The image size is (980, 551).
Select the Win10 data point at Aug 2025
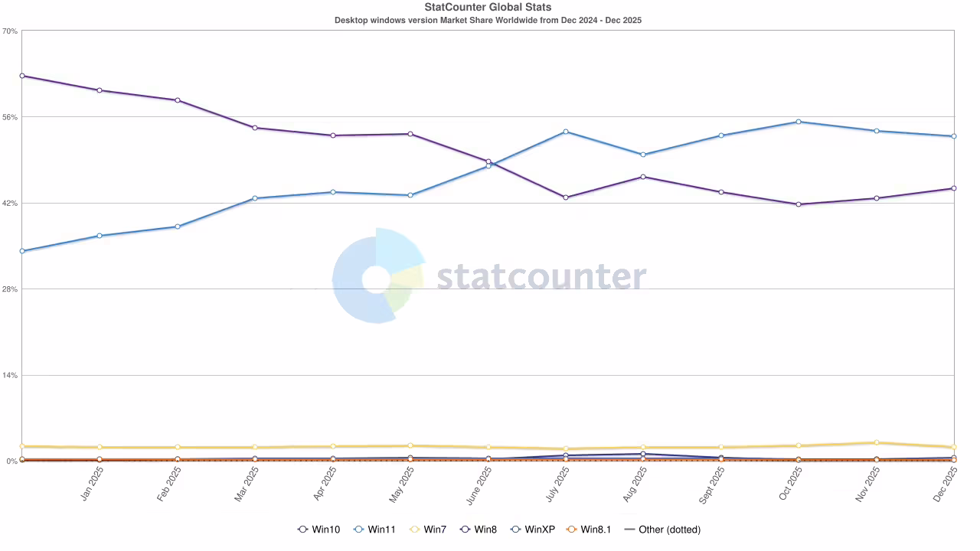pyautogui.click(x=643, y=177)
